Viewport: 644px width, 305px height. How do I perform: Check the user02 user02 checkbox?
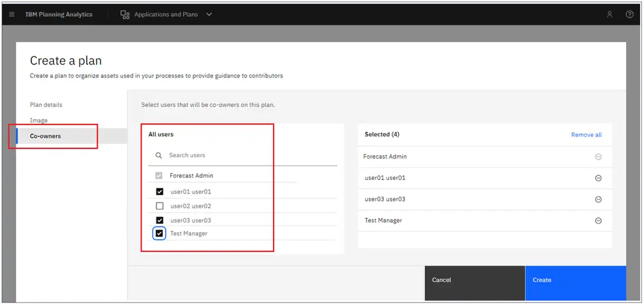coord(160,206)
